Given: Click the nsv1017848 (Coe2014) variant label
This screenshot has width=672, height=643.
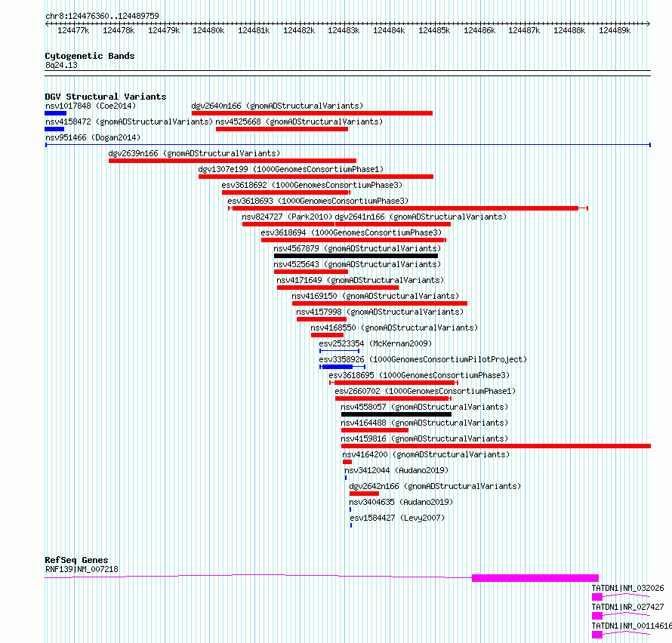Looking at the screenshot, I should coord(91,106).
